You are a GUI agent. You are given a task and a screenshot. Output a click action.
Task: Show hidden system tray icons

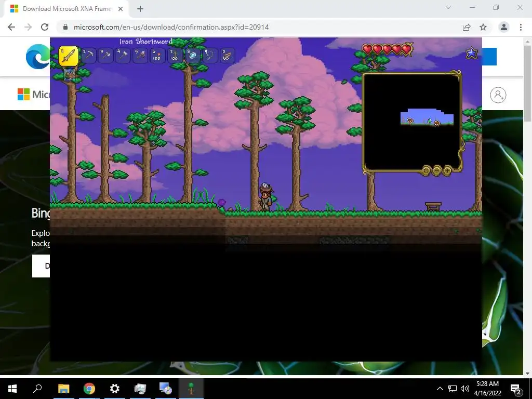click(440, 389)
